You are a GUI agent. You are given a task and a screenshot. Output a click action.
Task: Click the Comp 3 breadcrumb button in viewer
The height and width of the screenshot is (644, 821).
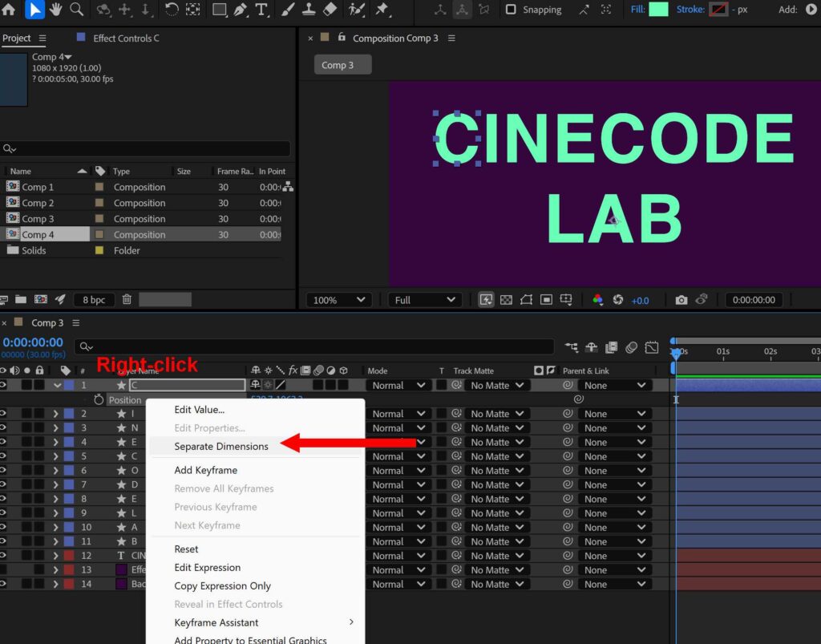[x=343, y=65]
